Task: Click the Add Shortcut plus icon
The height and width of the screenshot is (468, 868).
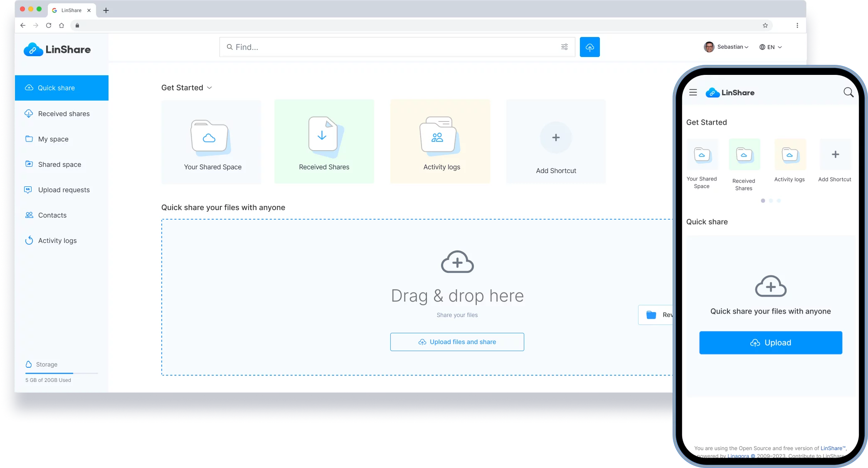Action: pyautogui.click(x=556, y=138)
